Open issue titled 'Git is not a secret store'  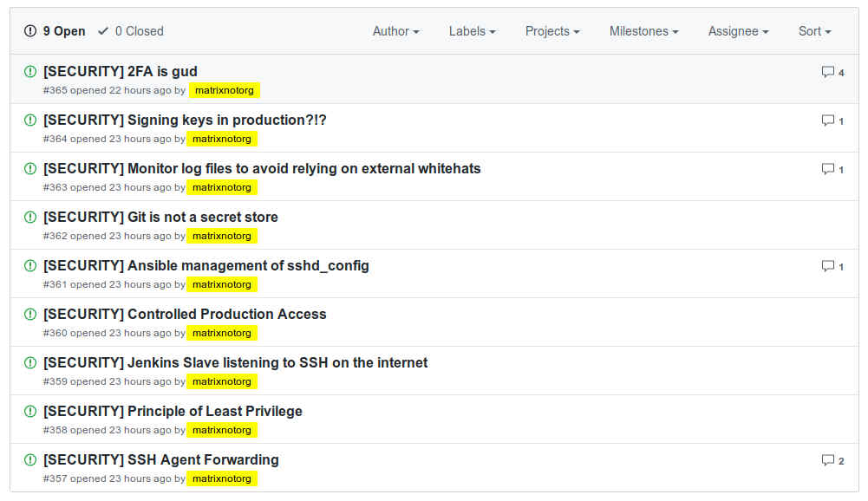[160, 217]
